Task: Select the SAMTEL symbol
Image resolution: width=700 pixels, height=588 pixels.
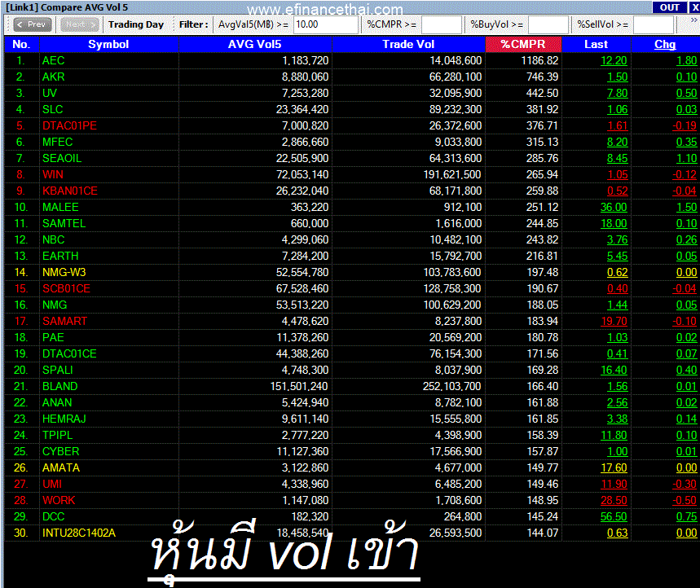Action: click(x=64, y=223)
